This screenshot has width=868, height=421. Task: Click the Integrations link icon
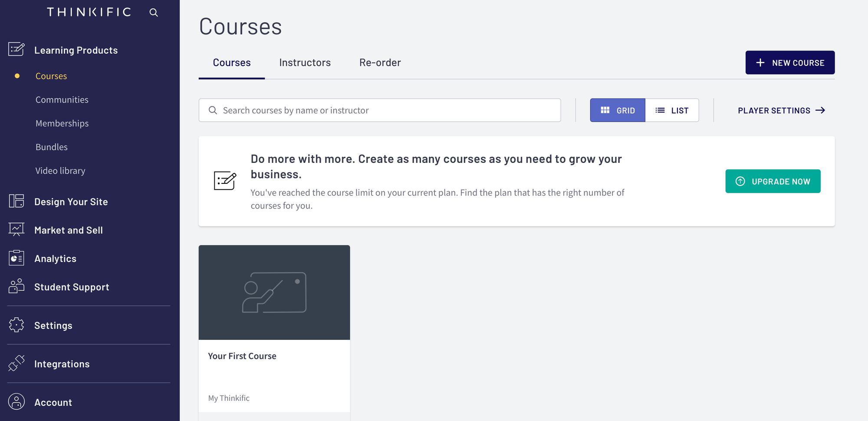coord(16,363)
